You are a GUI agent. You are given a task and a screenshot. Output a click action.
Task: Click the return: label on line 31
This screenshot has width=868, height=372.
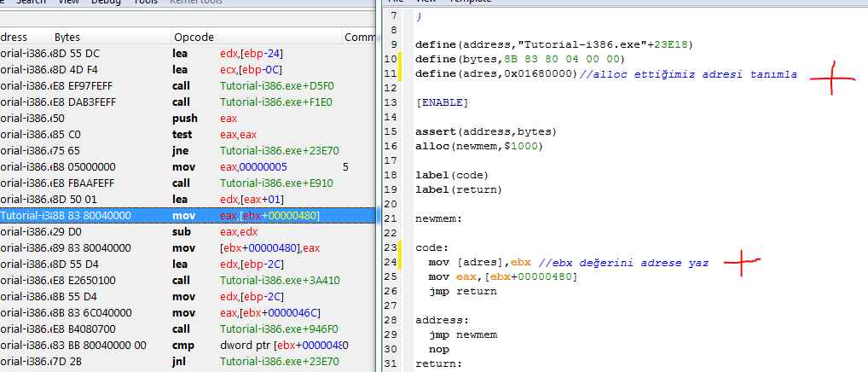point(438,363)
